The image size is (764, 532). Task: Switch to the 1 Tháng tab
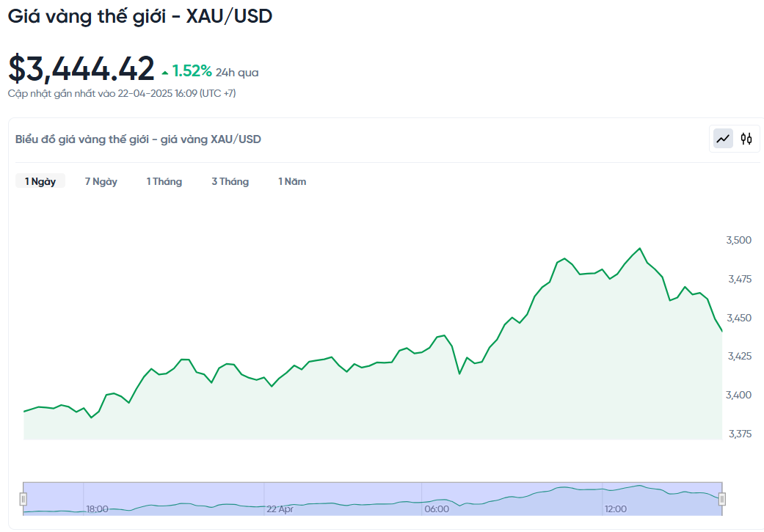click(164, 181)
